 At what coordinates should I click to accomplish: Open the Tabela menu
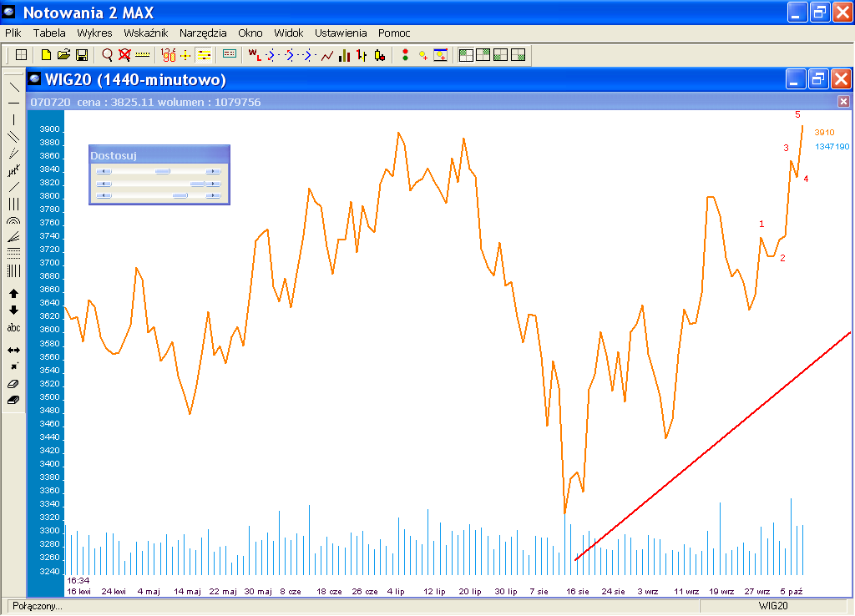(49, 33)
